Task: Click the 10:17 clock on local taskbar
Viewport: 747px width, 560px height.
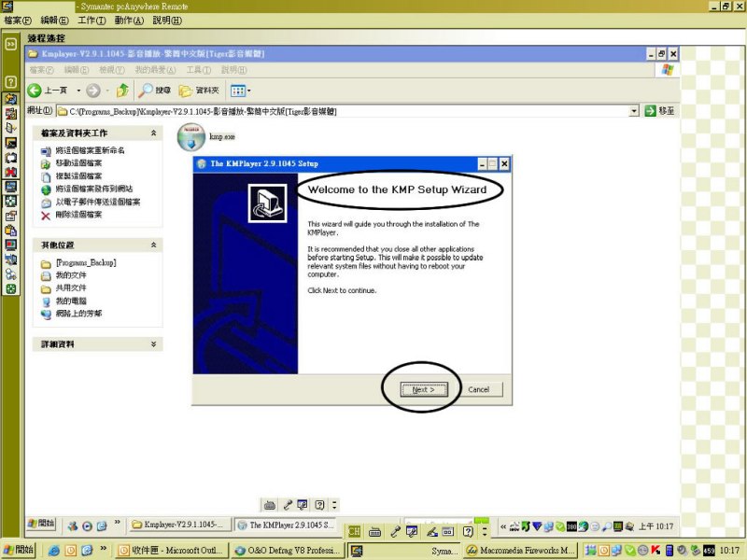Action: click(729, 551)
